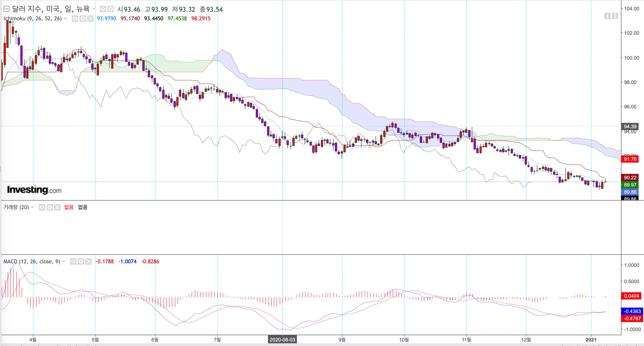Click the 94.39 price label on scale

point(630,126)
